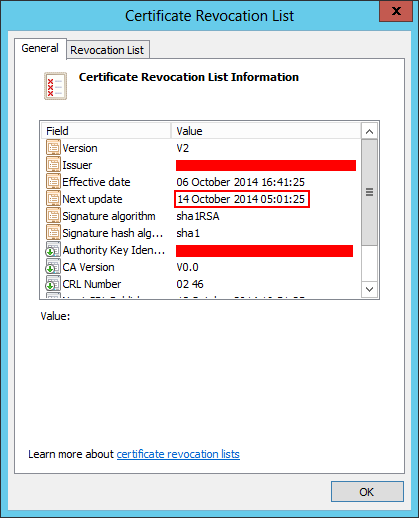Open the Revocation List tab

(x=107, y=50)
